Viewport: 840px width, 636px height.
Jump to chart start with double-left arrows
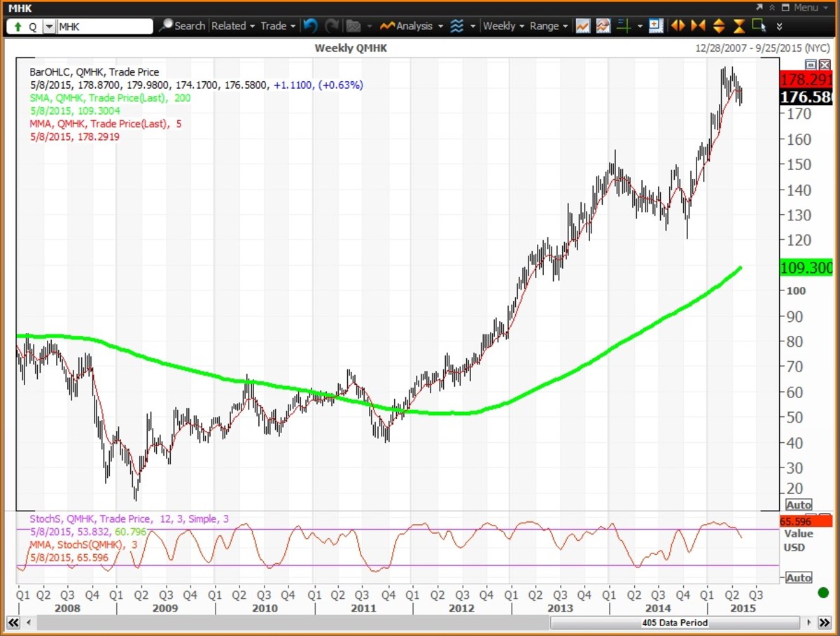[13, 623]
